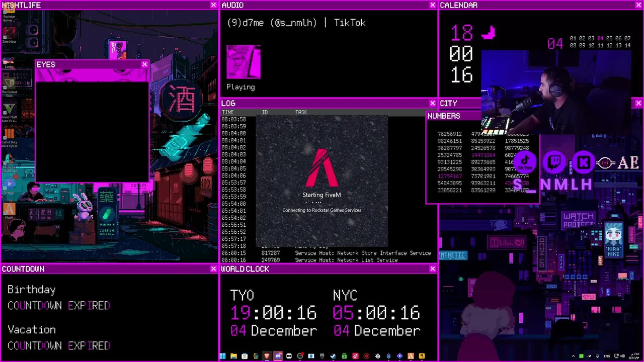Select the Call of Duty Black Ops III shortcut
This screenshot has width=644, height=362.
point(9,136)
